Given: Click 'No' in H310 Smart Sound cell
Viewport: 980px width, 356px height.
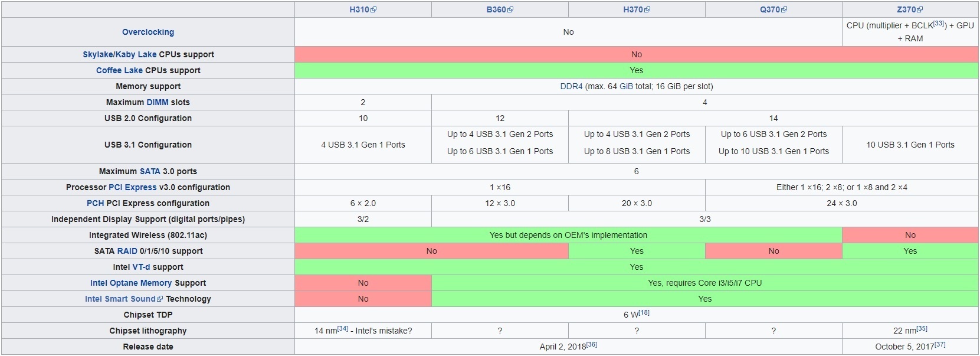Looking at the screenshot, I should tap(363, 299).
